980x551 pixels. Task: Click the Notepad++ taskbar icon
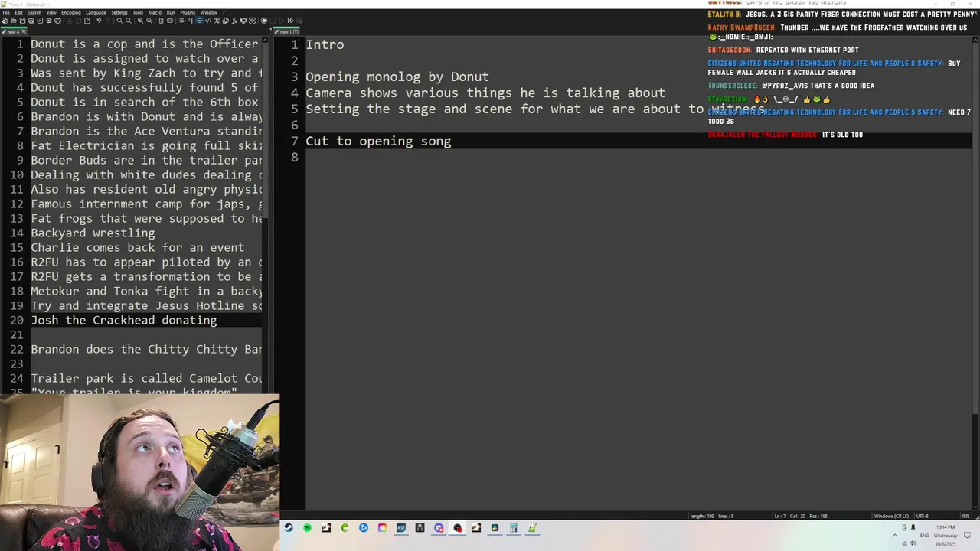point(531,528)
